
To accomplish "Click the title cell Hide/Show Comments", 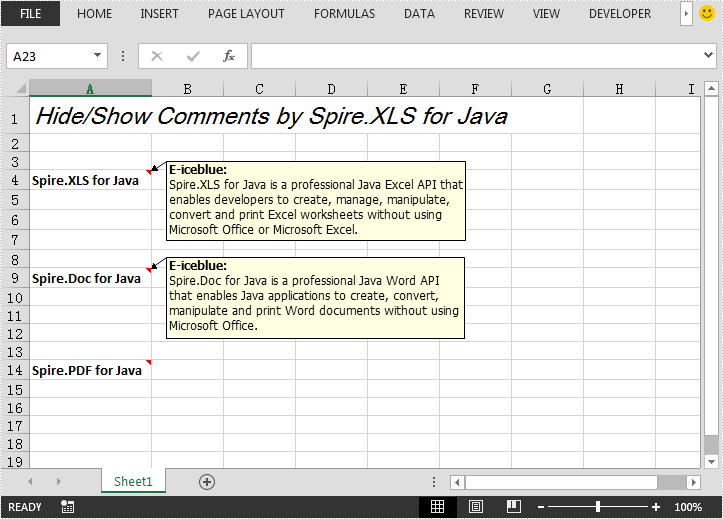I will 271,116.
